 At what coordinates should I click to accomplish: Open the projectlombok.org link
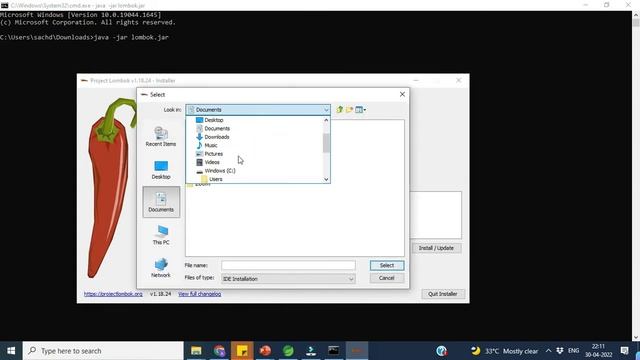click(113, 294)
